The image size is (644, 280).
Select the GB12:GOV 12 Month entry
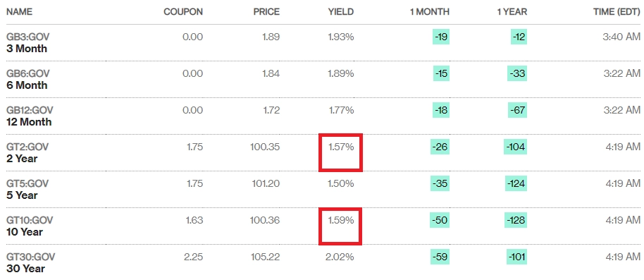pyautogui.click(x=30, y=116)
